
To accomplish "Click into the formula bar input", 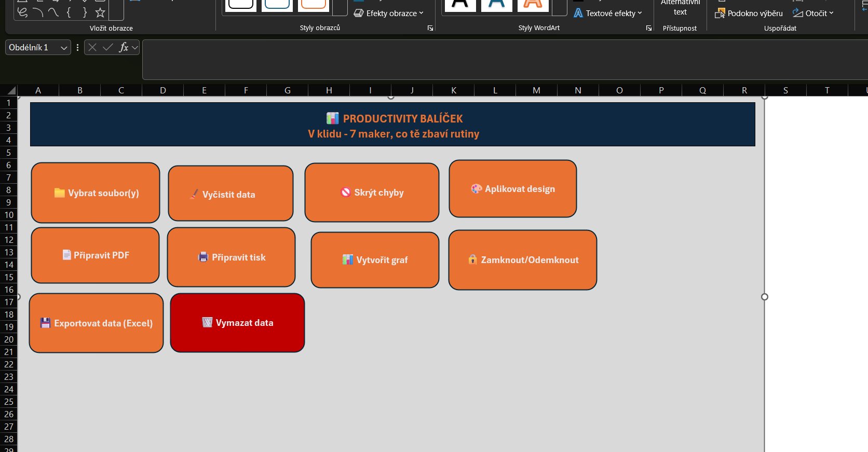I will (505, 60).
